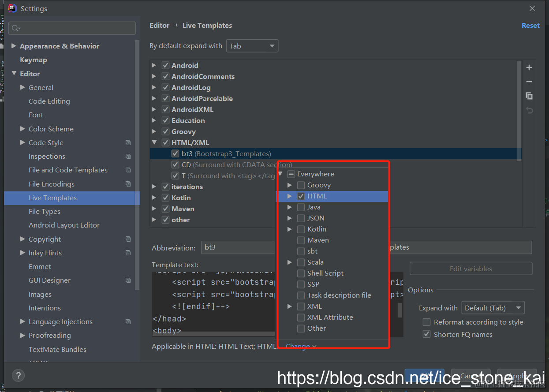Image resolution: width=549 pixels, height=392 pixels.
Task: Select the Education template group
Action: click(188, 120)
